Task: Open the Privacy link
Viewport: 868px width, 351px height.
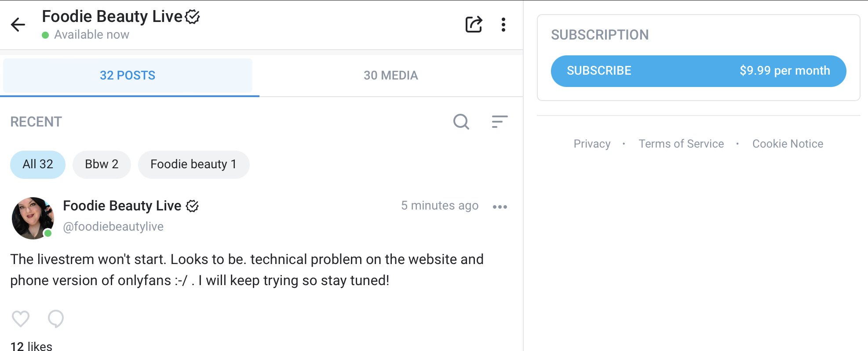Action: coord(592,144)
